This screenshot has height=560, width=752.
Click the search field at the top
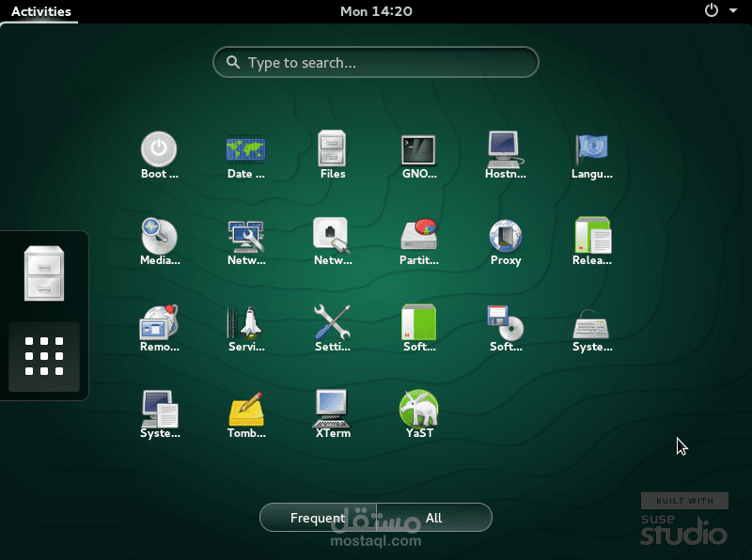375,62
